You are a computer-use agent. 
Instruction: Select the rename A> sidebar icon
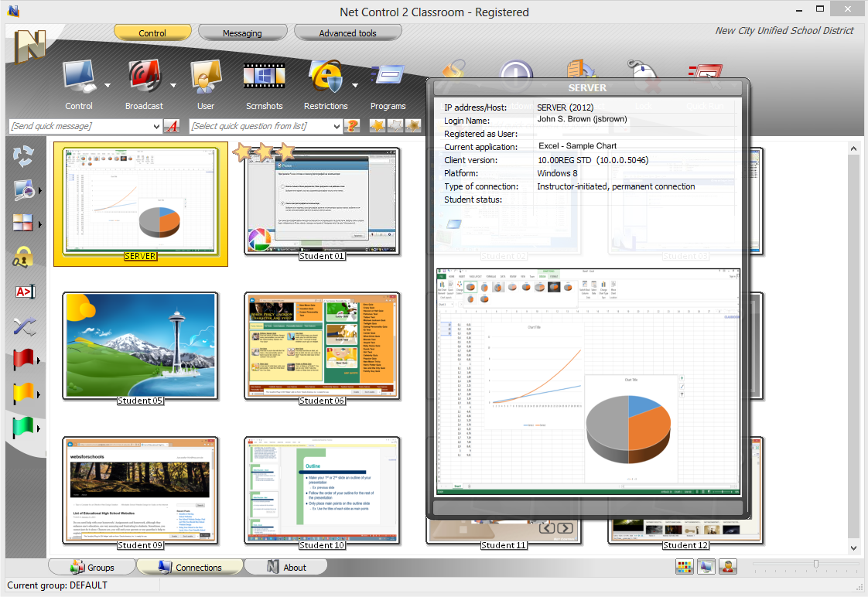coord(25,292)
